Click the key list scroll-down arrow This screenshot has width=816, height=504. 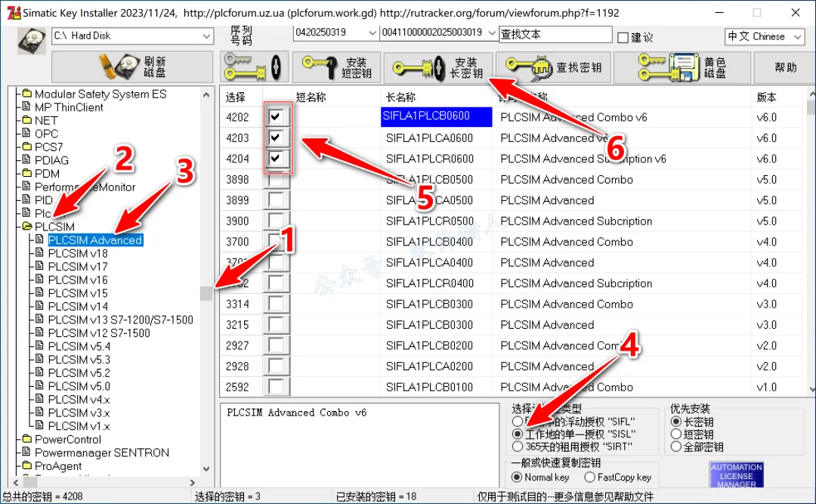tap(811, 388)
